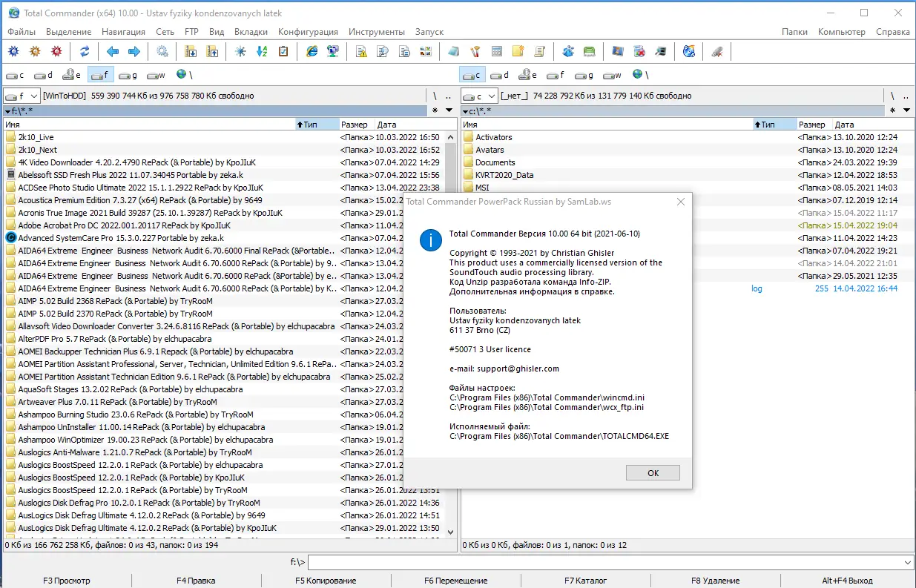
Task: Click OK in the about dialog
Action: tap(653, 472)
